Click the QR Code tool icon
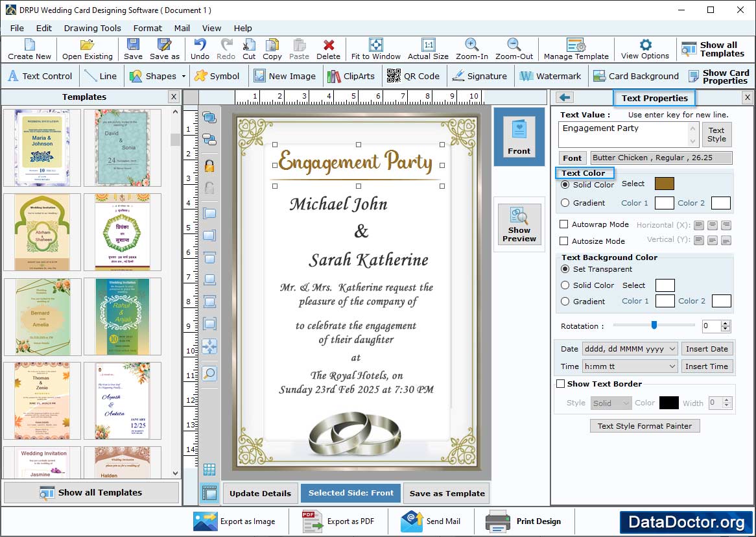This screenshot has width=756, height=537. click(x=394, y=76)
